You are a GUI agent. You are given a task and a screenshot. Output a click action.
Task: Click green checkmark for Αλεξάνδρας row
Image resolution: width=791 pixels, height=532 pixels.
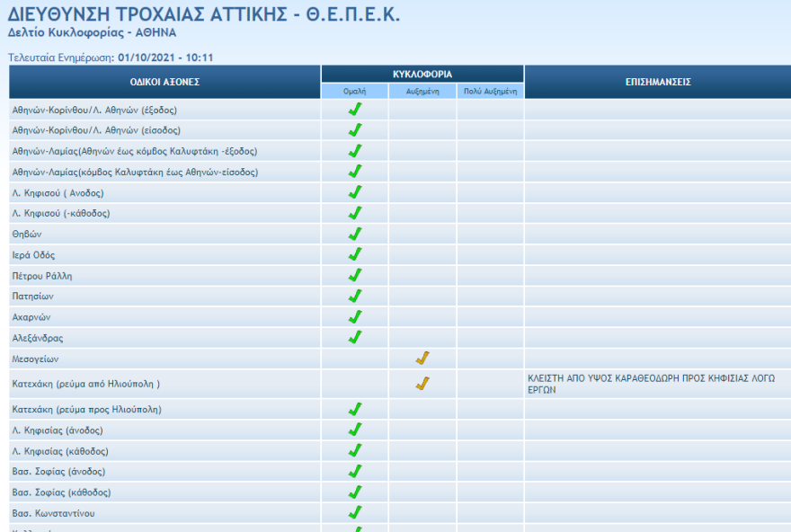coord(355,337)
